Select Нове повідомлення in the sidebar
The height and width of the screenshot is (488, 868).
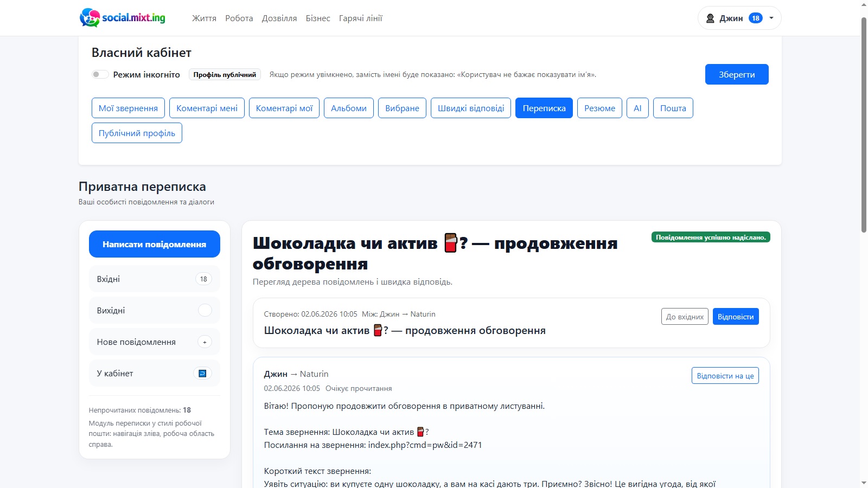[x=155, y=342]
